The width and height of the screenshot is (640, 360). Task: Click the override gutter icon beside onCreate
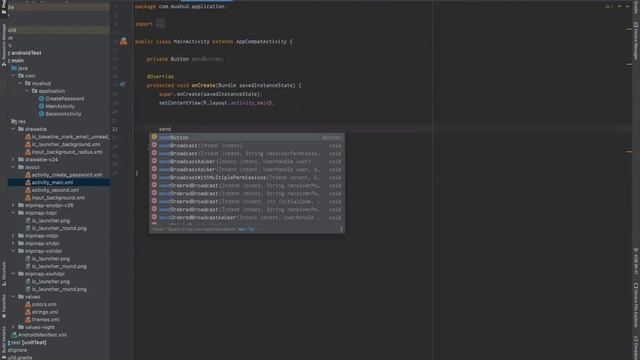pyautogui.click(x=122, y=84)
